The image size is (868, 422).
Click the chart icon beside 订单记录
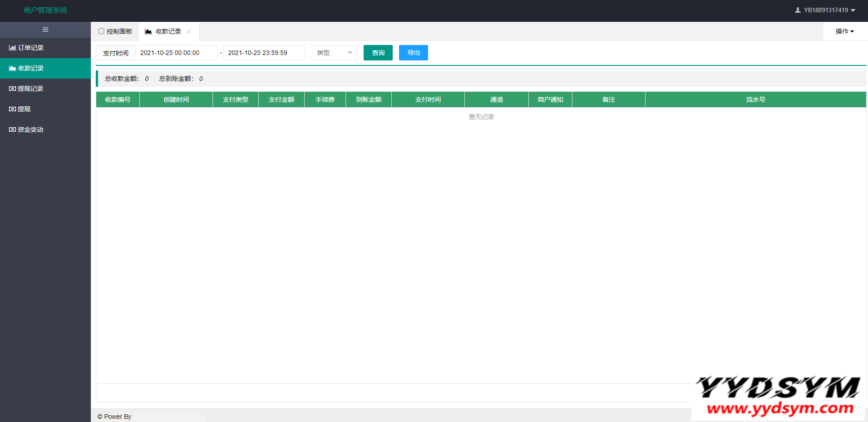[x=12, y=48]
